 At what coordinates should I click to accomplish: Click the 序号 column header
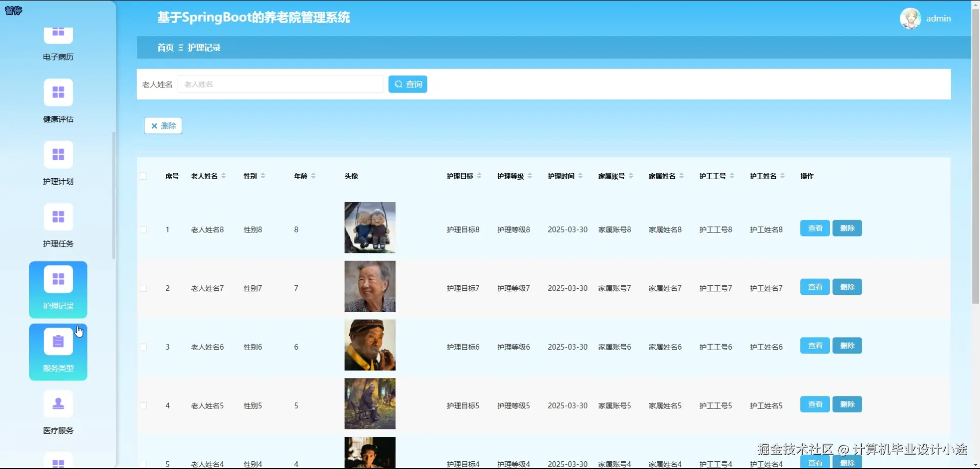coord(172,176)
